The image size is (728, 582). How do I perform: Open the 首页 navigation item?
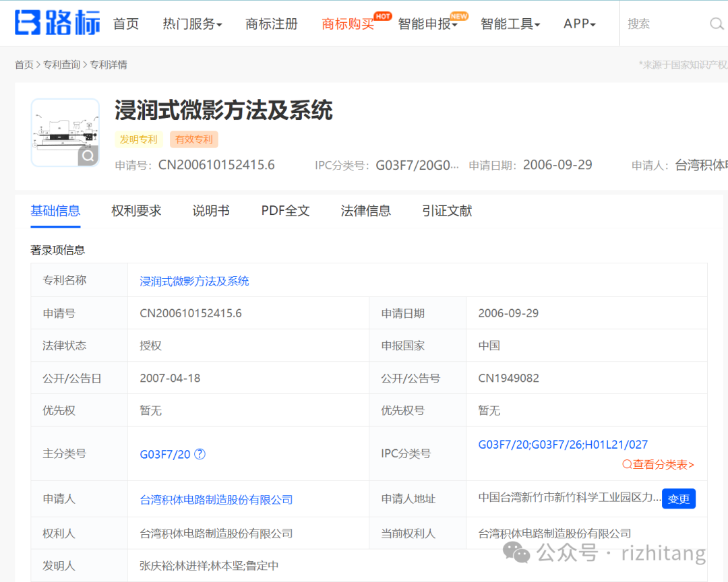126,24
